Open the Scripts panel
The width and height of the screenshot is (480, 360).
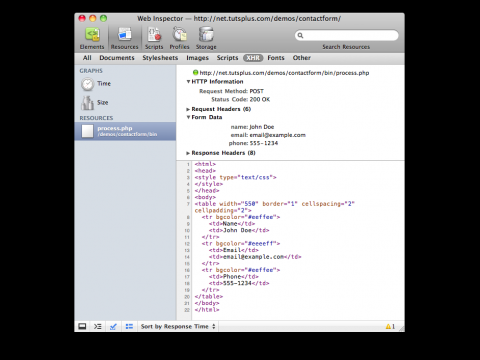pos(154,38)
